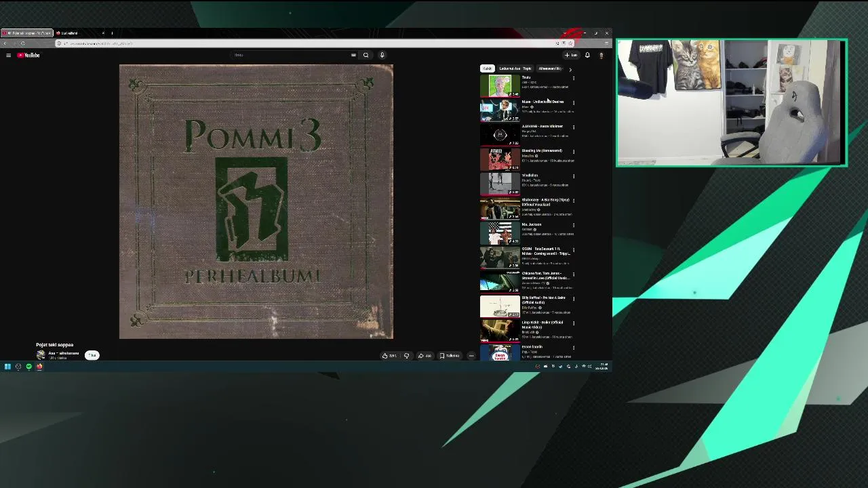Select the first YouTube browser tab

tap(27, 33)
